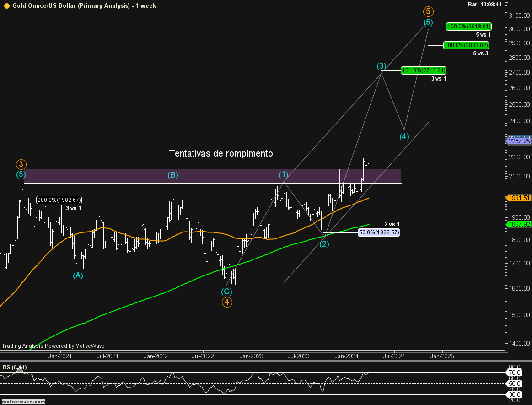Click the 'Jan-2021' time axis label
The height and width of the screenshot is (405, 532).
(60, 356)
